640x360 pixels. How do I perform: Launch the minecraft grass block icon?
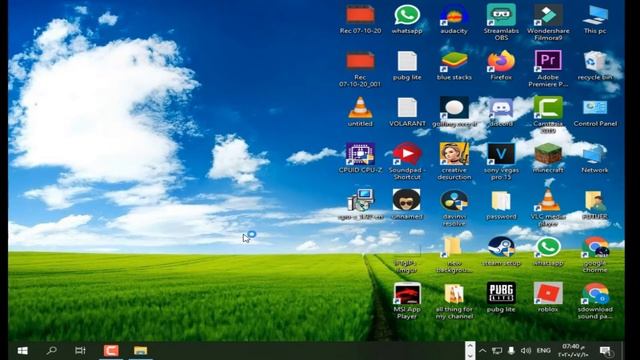(548, 158)
